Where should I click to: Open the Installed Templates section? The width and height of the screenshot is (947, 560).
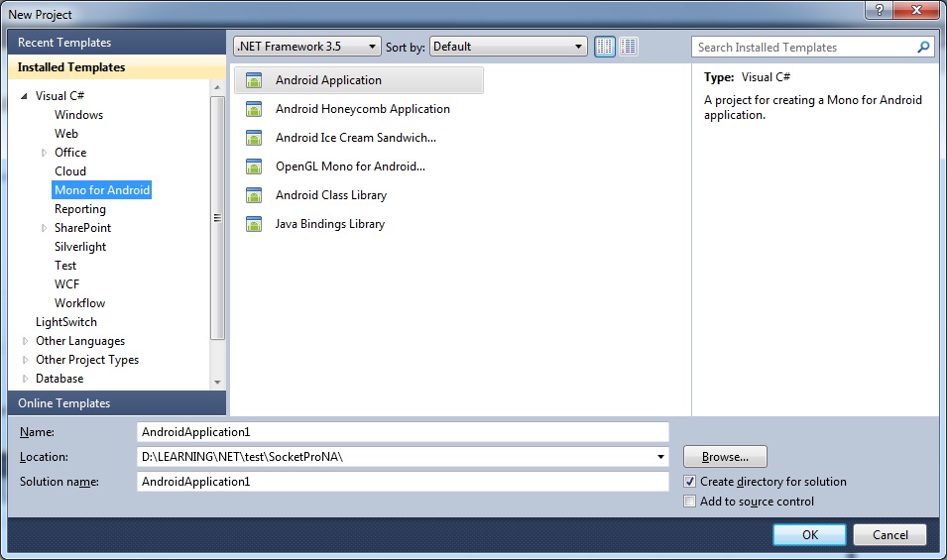tap(117, 67)
